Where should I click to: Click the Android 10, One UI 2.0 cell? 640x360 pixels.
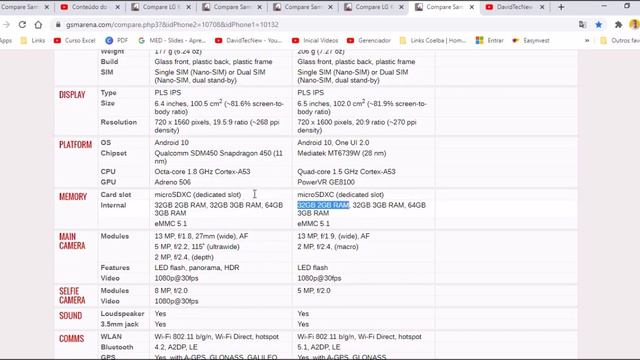(333, 142)
